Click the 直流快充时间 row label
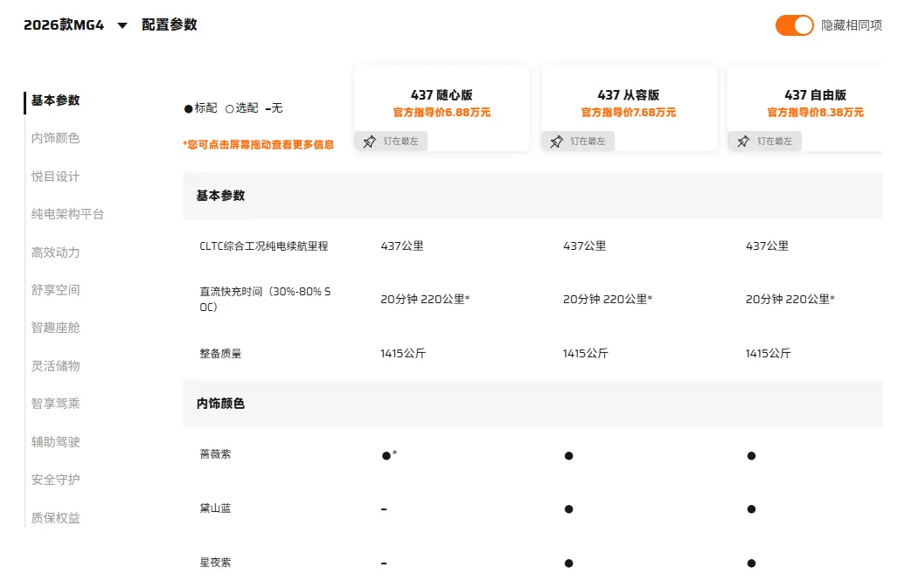Viewport: 898px width, 588px height. click(265, 299)
